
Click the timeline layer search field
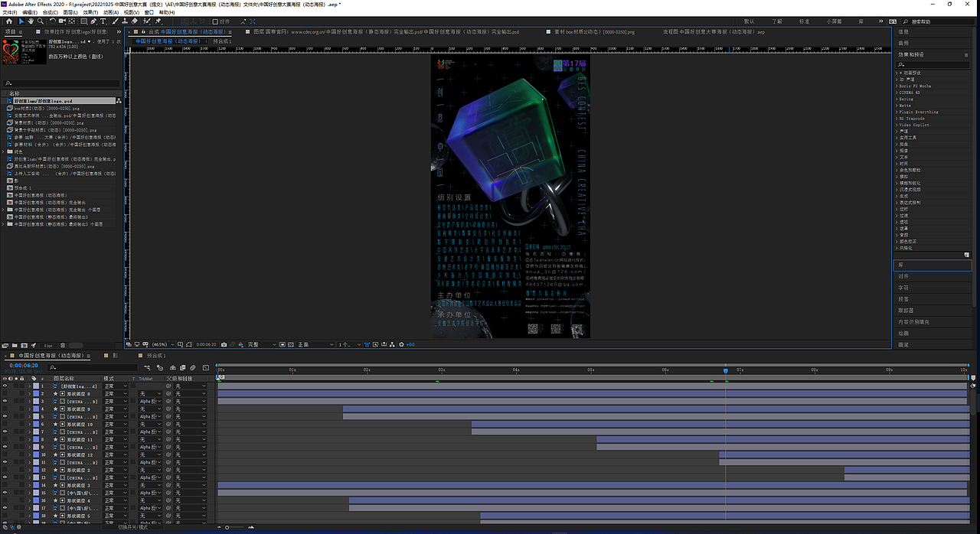(x=93, y=367)
